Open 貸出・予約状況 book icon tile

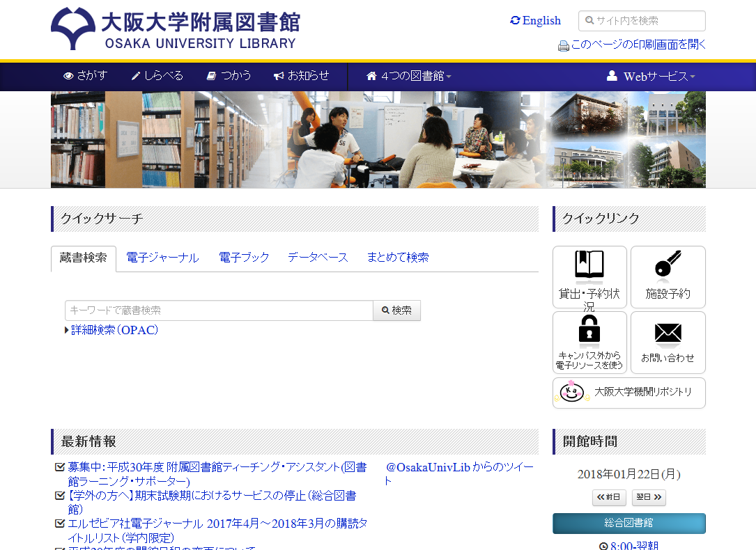point(589,277)
